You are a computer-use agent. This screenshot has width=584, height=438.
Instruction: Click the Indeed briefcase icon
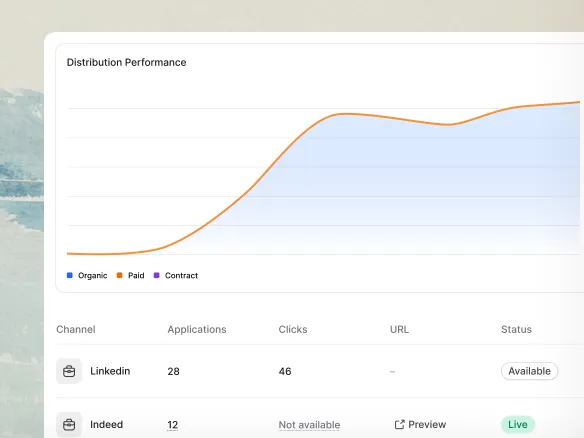69,424
